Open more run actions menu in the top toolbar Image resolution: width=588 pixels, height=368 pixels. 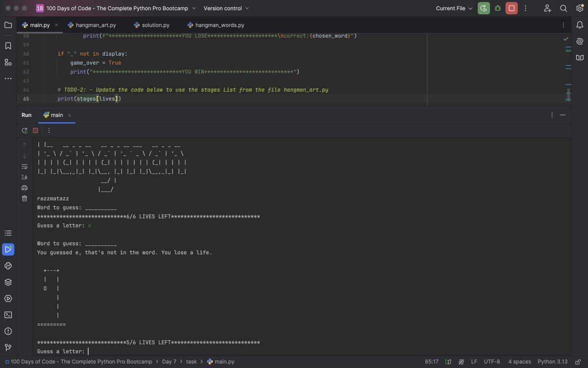tap(525, 8)
